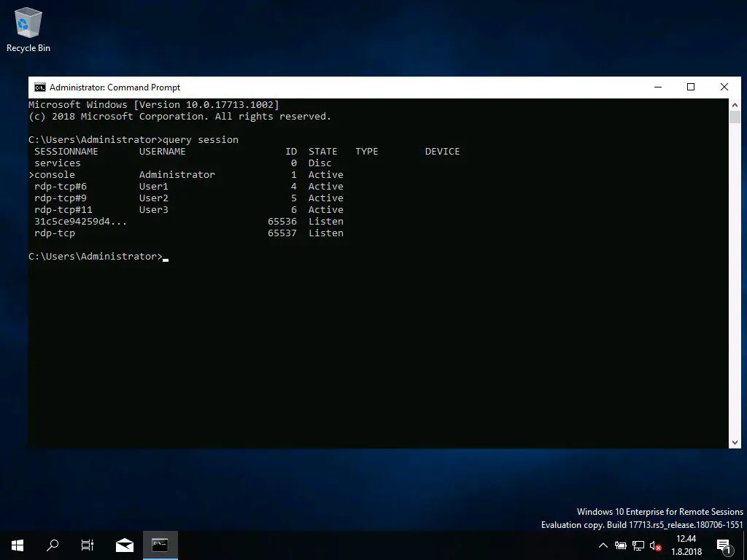This screenshot has width=747, height=560.
Task: Click 'Administrator: Command Prompt' window title
Action: [x=115, y=87]
